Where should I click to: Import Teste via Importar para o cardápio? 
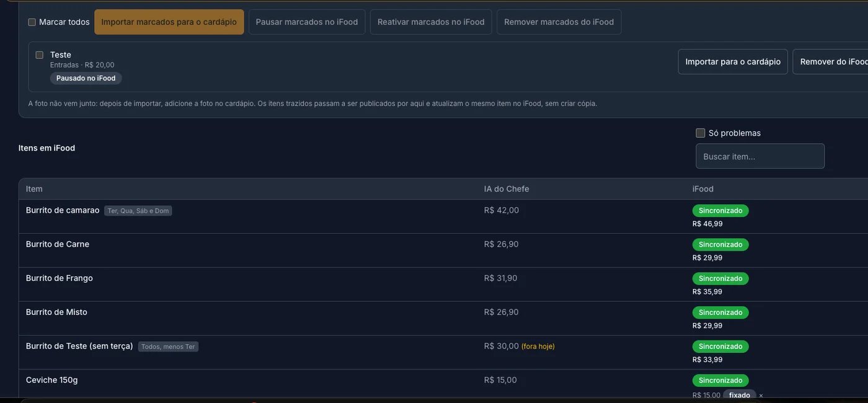click(x=733, y=61)
